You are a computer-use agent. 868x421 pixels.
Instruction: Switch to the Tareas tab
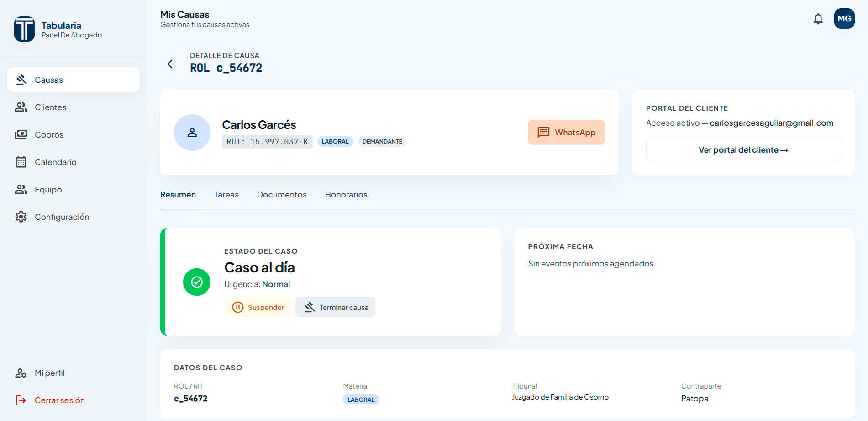pyautogui.click(x=226, y=195)
